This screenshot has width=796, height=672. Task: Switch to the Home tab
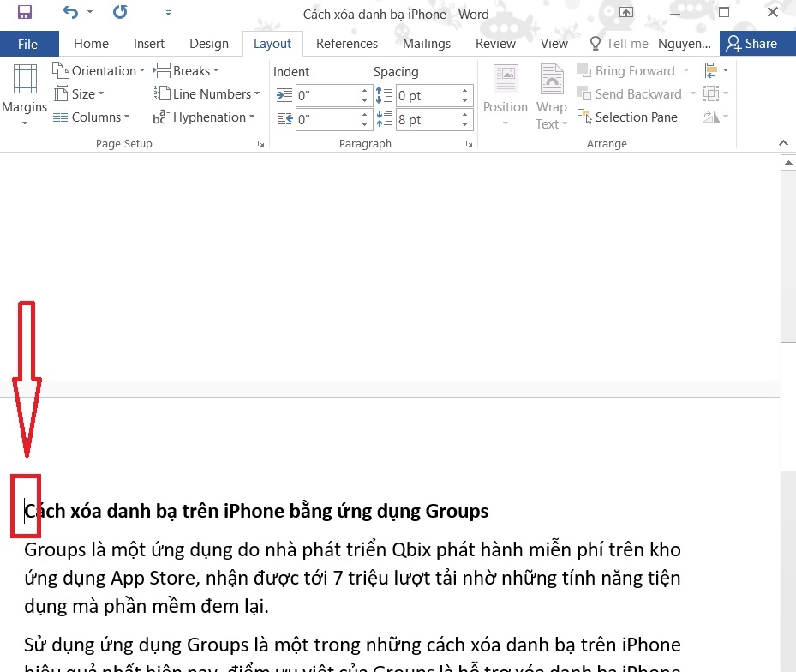tap(91, 44)
